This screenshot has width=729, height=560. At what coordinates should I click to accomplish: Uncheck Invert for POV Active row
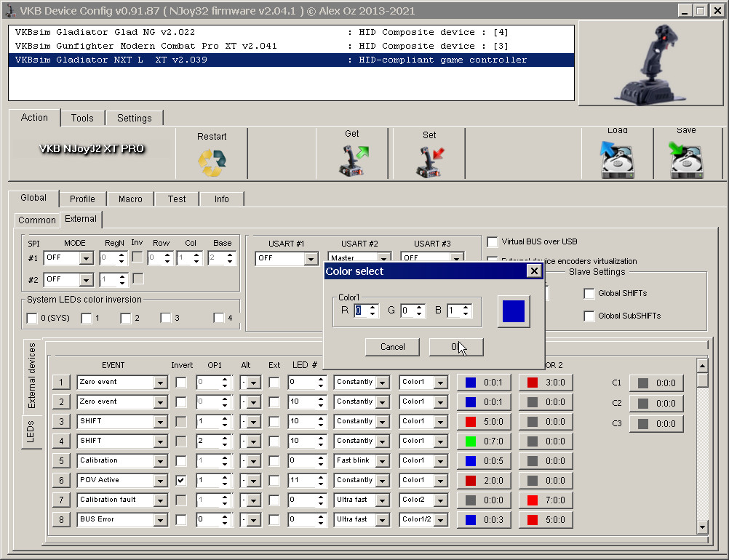pyautogui.click(x=181, y=480)
